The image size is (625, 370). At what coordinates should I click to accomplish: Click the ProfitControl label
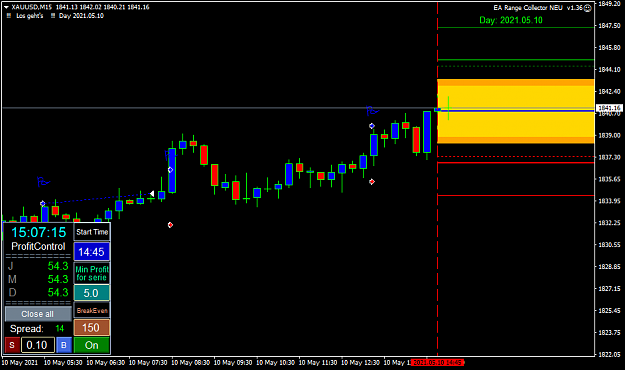[x=38, y=246]
